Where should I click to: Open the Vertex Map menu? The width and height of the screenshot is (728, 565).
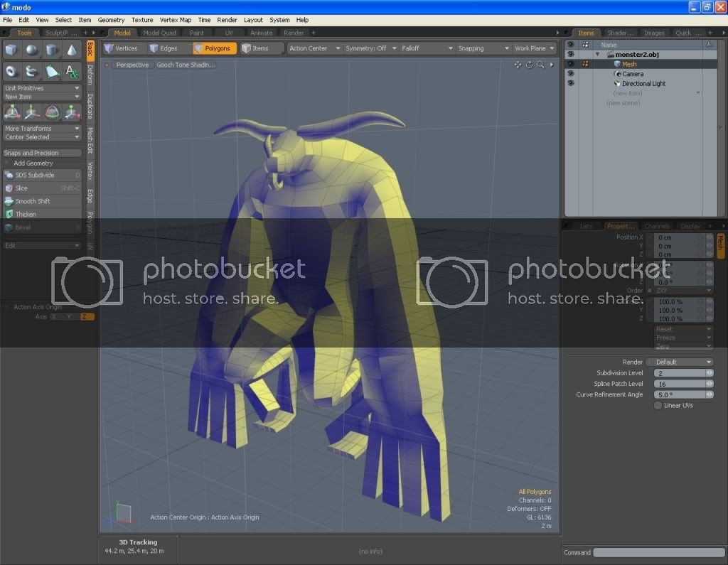[x=176, y=20]
